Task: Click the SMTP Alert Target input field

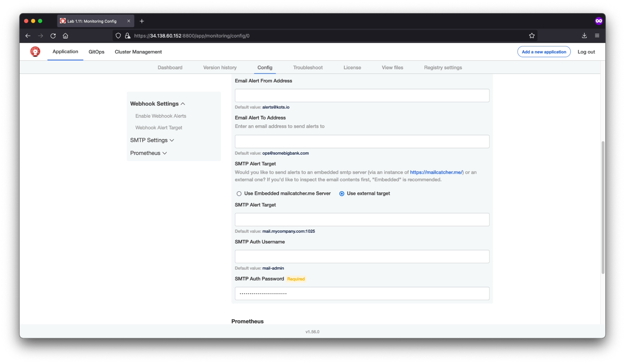Action: click(x=362, y=220)
